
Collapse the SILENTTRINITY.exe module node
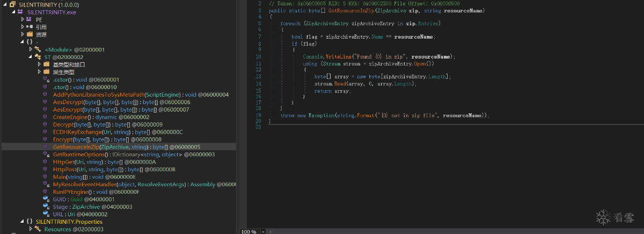click(13, 12)
